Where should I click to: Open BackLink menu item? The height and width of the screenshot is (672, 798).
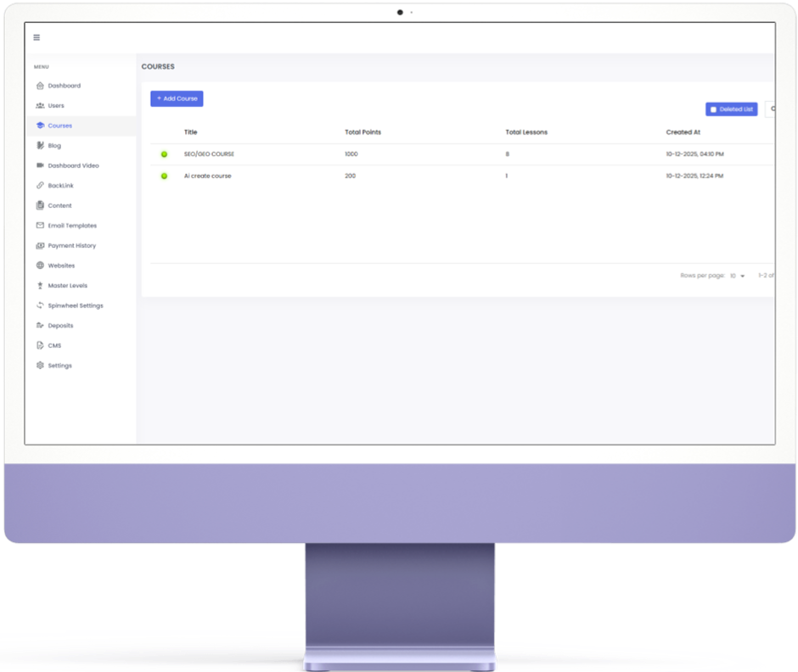pyautogui.click(x=81, y=186)
